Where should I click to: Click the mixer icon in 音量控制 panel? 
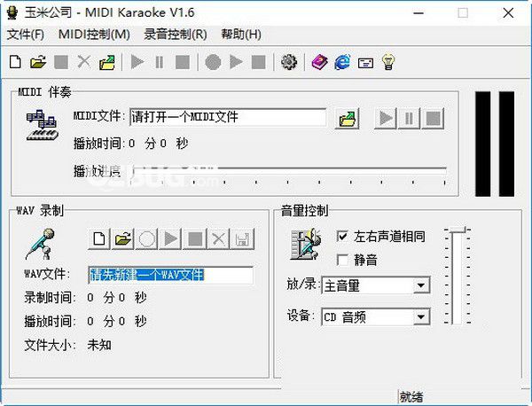click(x=306, y=244)
